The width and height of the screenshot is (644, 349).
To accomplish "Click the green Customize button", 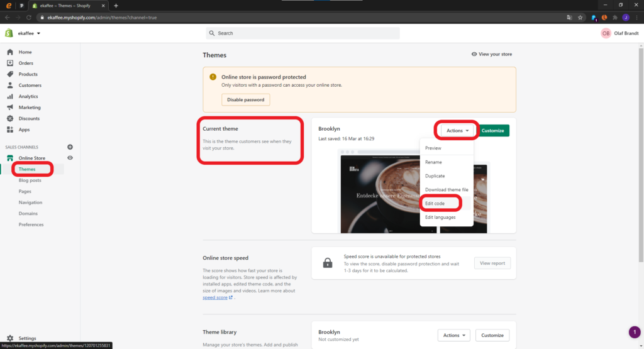I will [493, 131].
